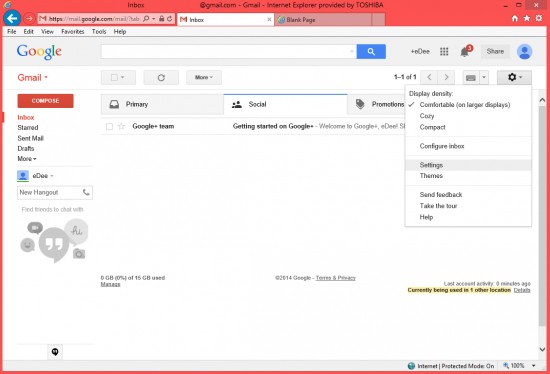Open the Edit menu
The width and height of the screenshot is (550, 374).
coord(28,32)
